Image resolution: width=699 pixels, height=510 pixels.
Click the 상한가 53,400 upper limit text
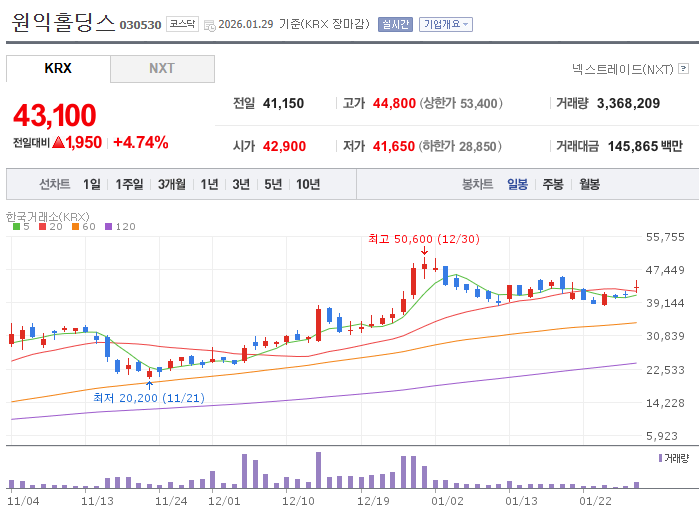(461, 103)
